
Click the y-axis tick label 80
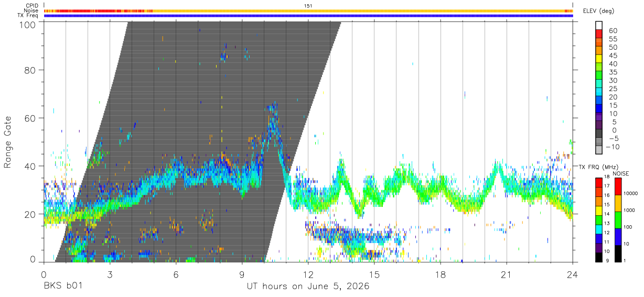[x=31, y=70]
